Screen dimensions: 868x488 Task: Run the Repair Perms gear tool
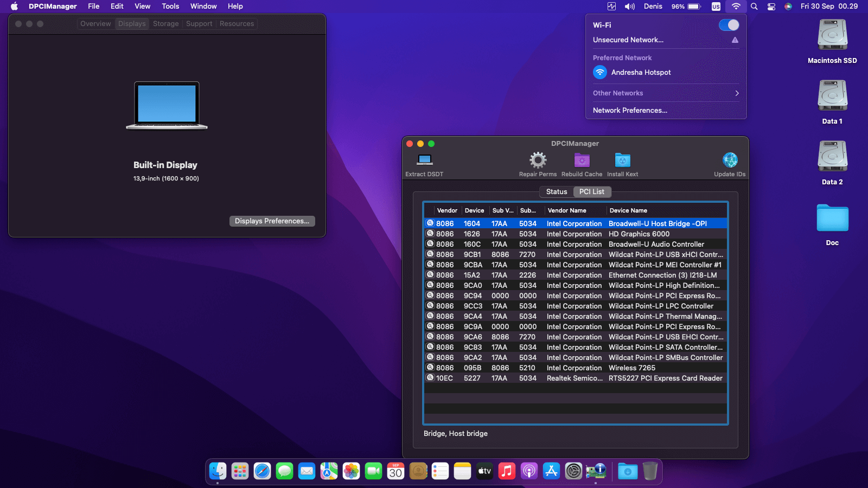(x=538, y=160)
